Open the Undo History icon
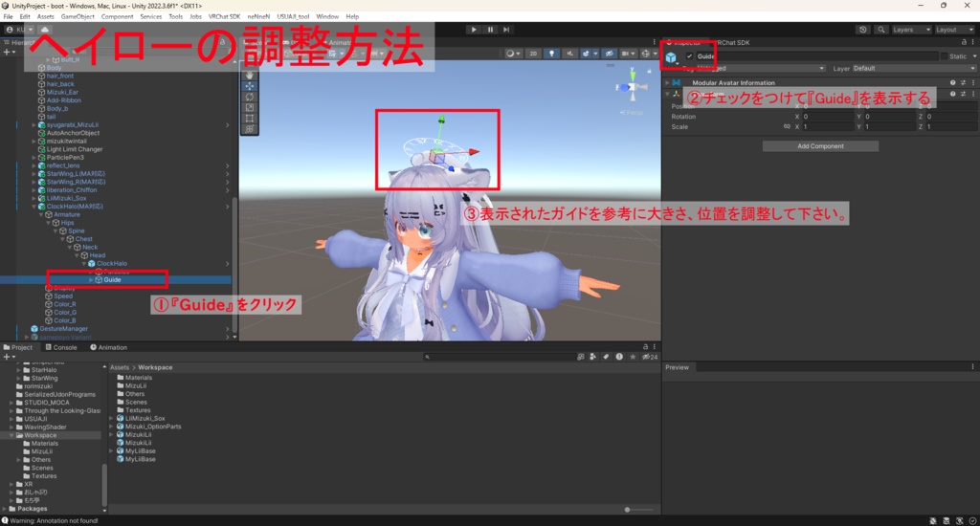Screen dimensions: 980x526 (x=863, y=30)
